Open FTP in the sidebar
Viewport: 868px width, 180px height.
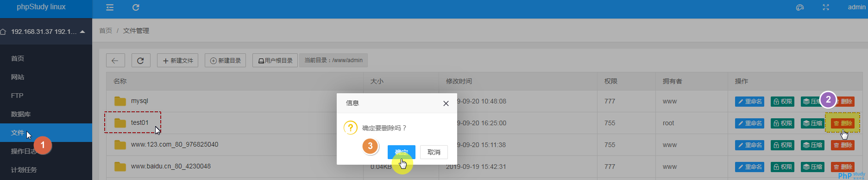click(17, 96)
